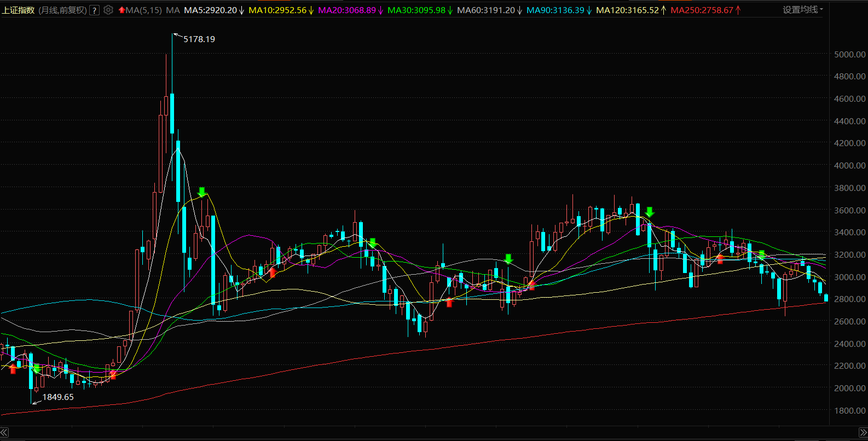The width and height of the screenshot is (868, 441).
Task: Click the green sell arrow next to the 1849.65 low candle
Action: pos(37,369)
